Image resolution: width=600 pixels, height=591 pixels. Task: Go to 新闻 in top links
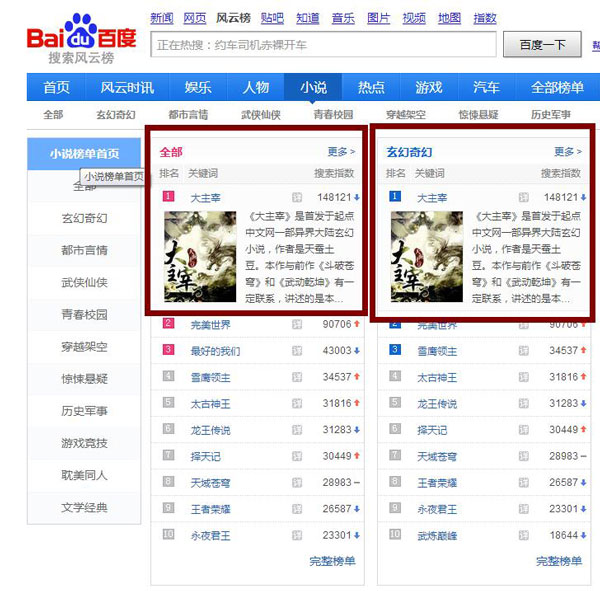pyautogui.click(x=161, y=18)
